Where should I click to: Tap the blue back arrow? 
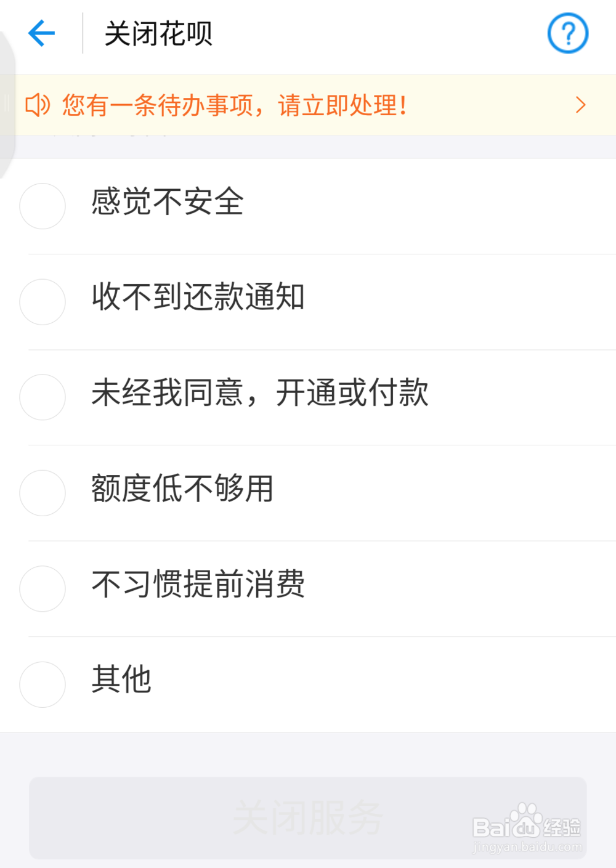[41, 33]
